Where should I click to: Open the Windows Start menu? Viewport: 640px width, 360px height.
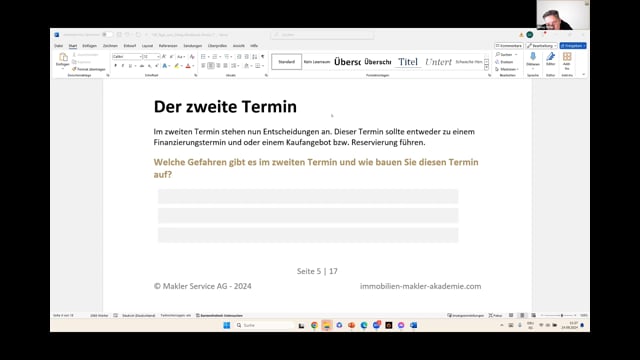click(227, 325)
